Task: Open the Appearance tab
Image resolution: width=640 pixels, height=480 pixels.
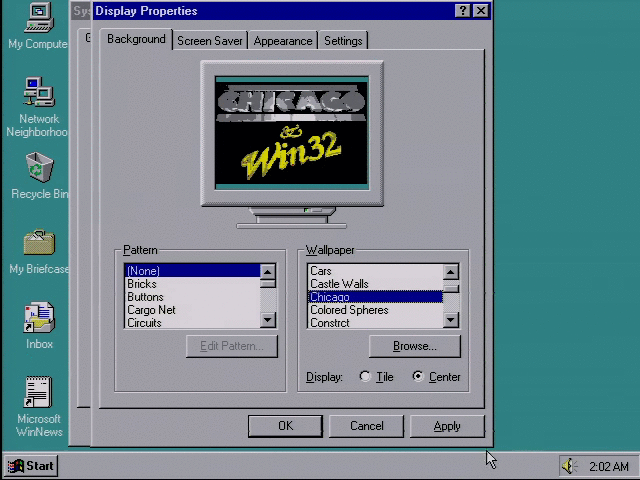Action: pos(283,41)
